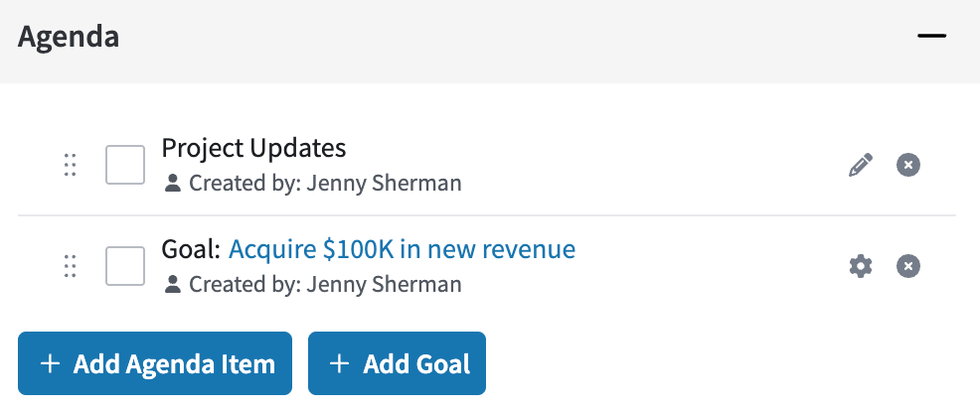This screenshot has height=411, width=980.
Task: Edit Project Updates with the pencil icon
Action: pyautogui.click(x=860, y=165)
